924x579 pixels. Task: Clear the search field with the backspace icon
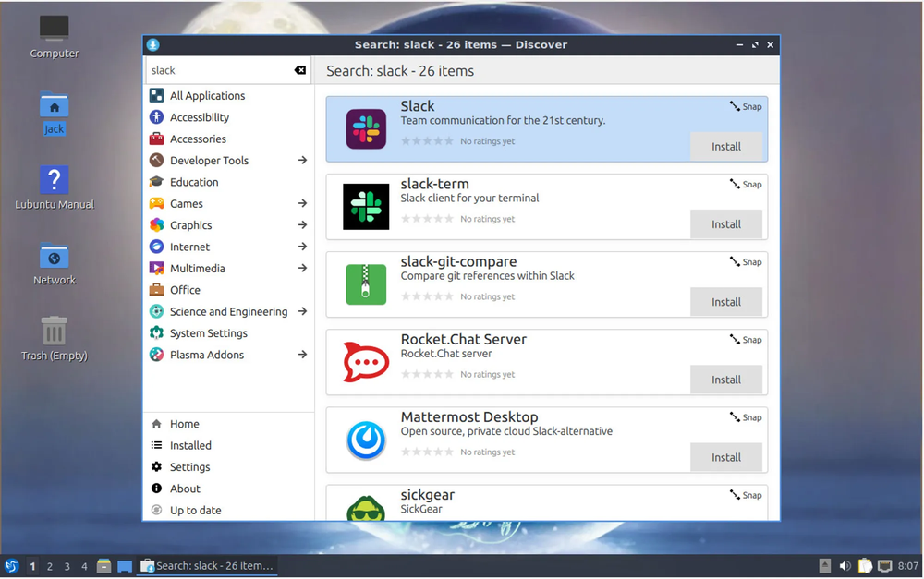(x=300, y=70)
